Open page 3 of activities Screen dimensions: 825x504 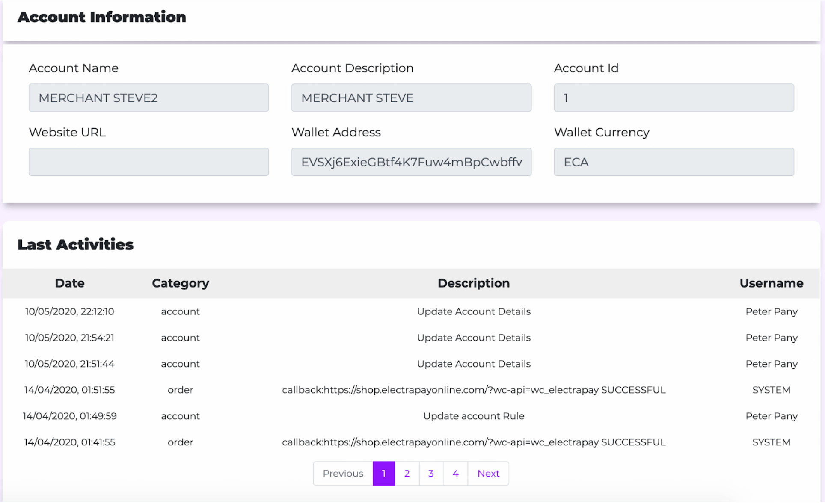click(x=431, y=473)
